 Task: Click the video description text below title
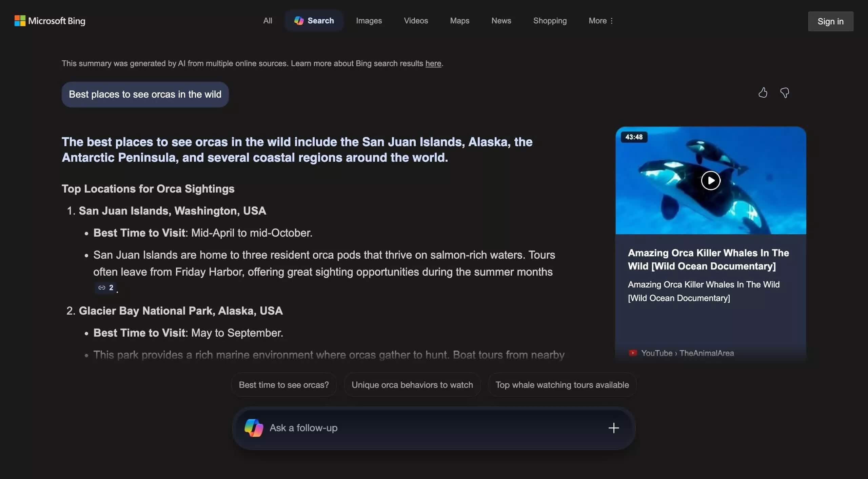704,291
